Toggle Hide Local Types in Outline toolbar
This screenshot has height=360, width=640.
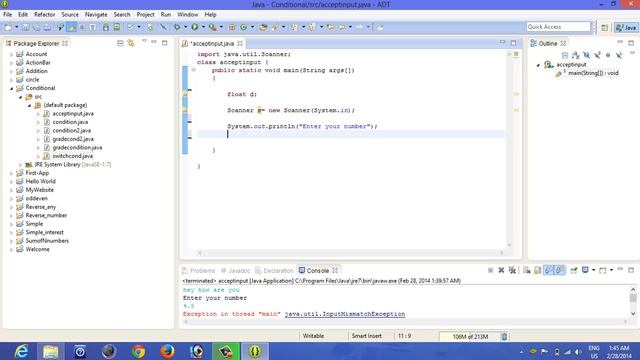619,55
